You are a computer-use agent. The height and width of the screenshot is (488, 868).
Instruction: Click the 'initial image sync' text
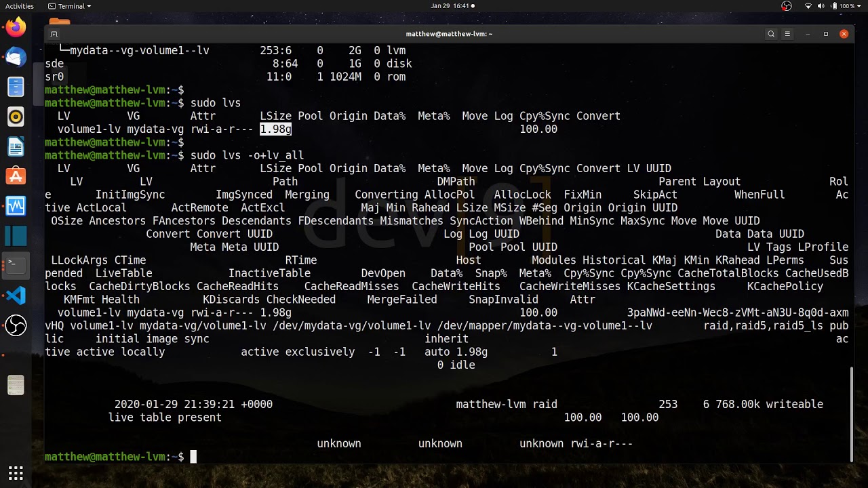pos(153,339)
